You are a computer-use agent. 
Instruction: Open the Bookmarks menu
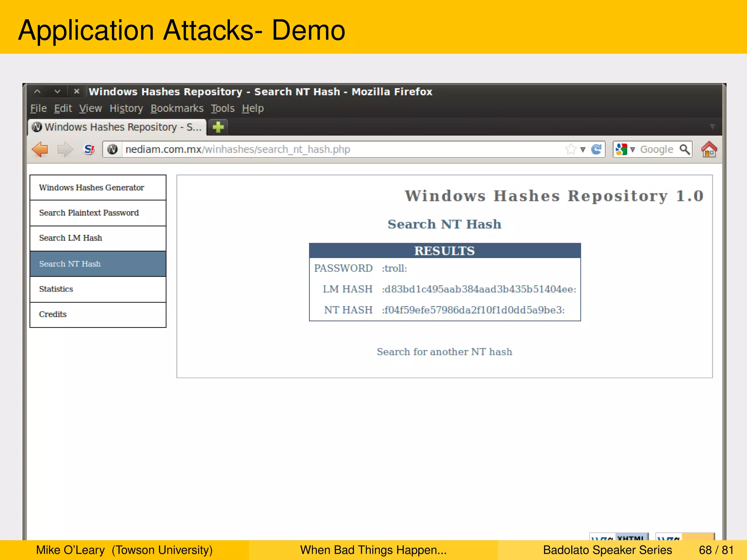[x=177, y=108]
